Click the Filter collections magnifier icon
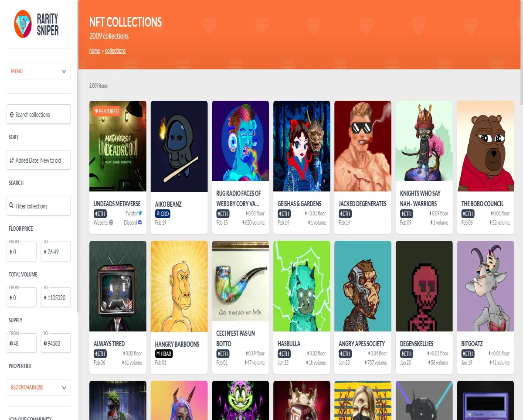Image resolution: width=523 pixels, height=420 pixels. click(x=11, y=206)
